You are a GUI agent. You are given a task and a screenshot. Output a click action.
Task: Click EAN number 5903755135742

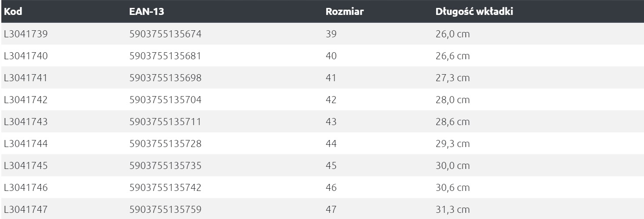[x=166, y=187]
